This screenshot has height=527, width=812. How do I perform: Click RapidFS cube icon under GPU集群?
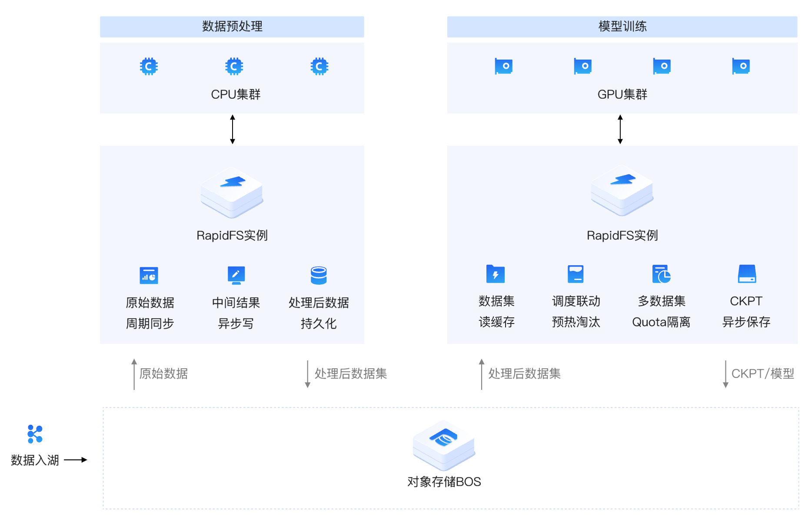click(x=622, y=190)
